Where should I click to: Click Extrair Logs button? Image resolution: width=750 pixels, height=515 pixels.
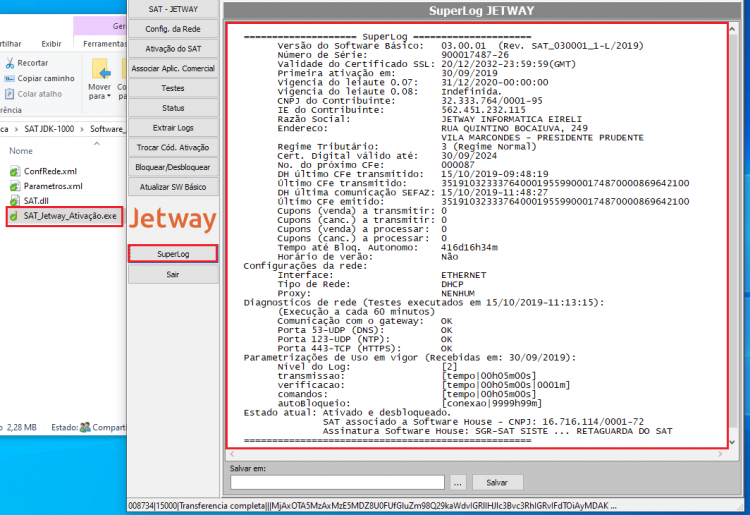point(173,128)
